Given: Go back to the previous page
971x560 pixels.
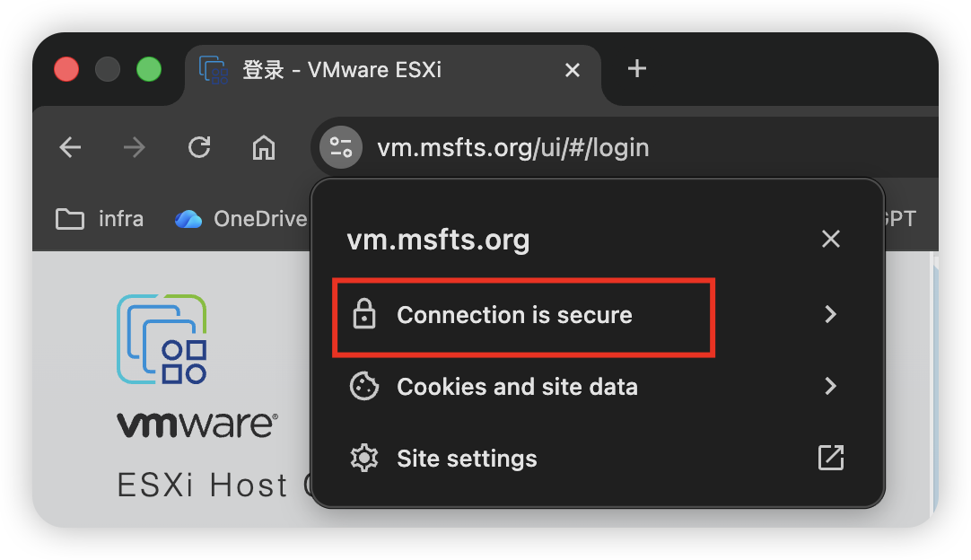Looking at the screenshot, I should (x=70, y=147).
